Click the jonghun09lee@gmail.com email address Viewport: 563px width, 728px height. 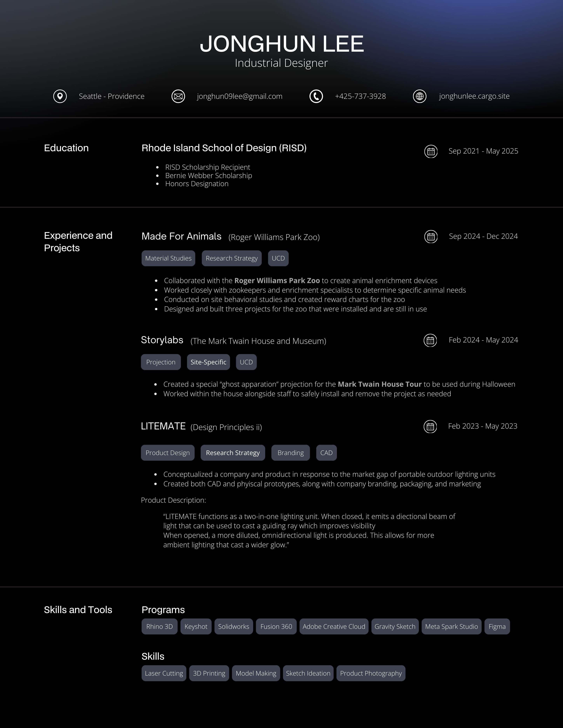(x=240, y=96)
